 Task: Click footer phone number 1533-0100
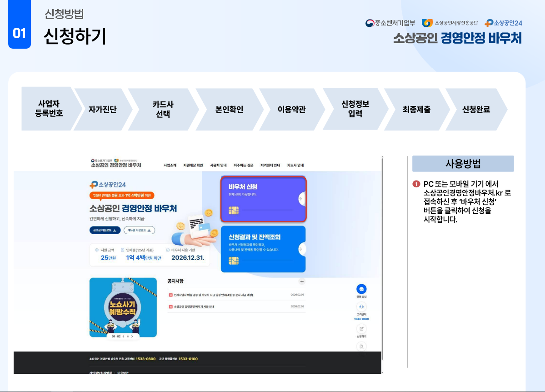coord(188,359)
